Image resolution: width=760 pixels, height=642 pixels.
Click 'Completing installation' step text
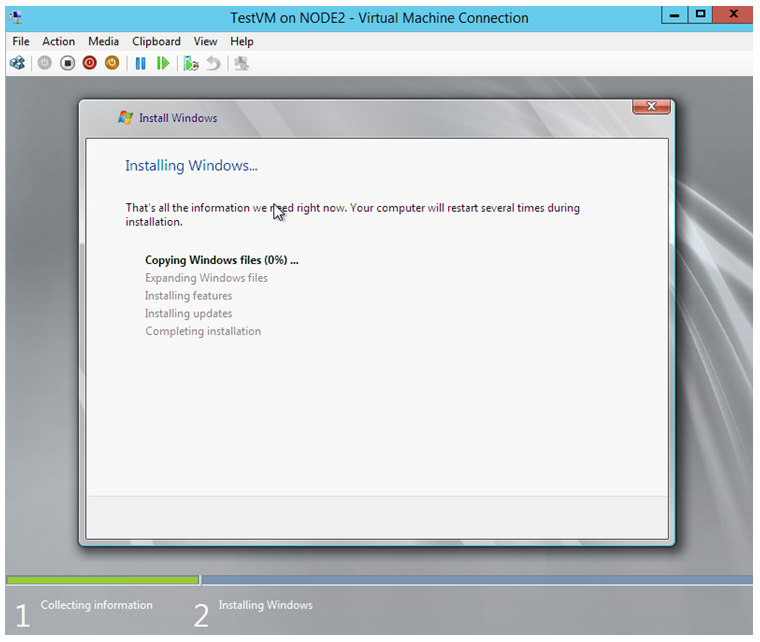203,331
